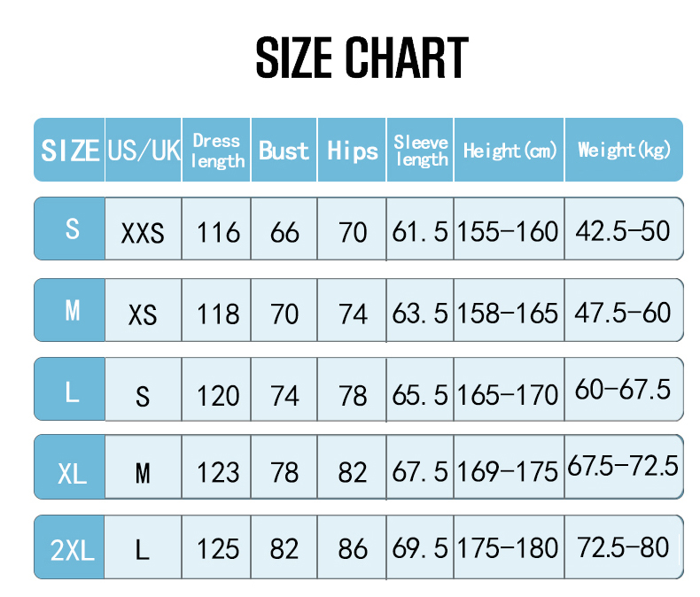This screenshot has width=700, height=597.
Task: Click the SIZE CHART title
Action: pyautogui.click(x=362, y=58)
